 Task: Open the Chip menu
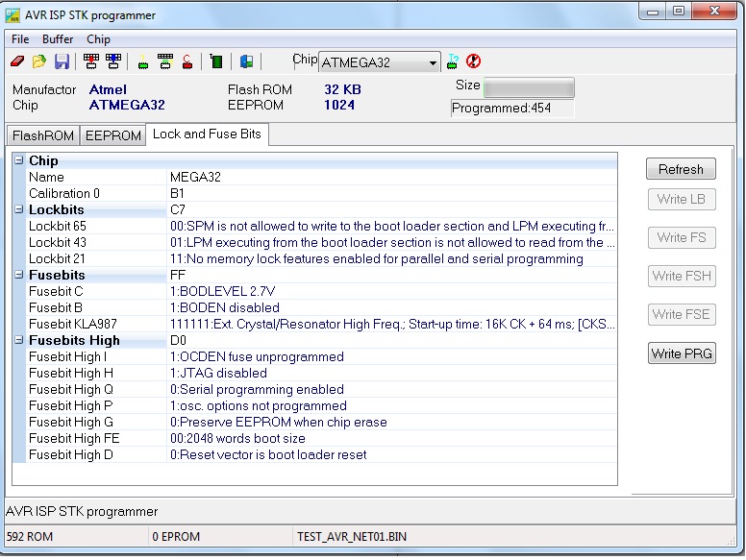(98, 39)
